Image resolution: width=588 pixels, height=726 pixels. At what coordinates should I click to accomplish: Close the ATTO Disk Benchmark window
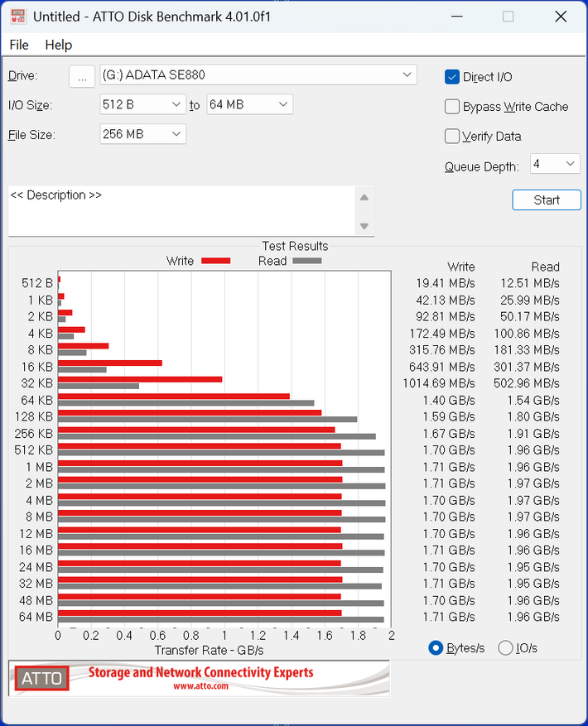coord(561,17)
